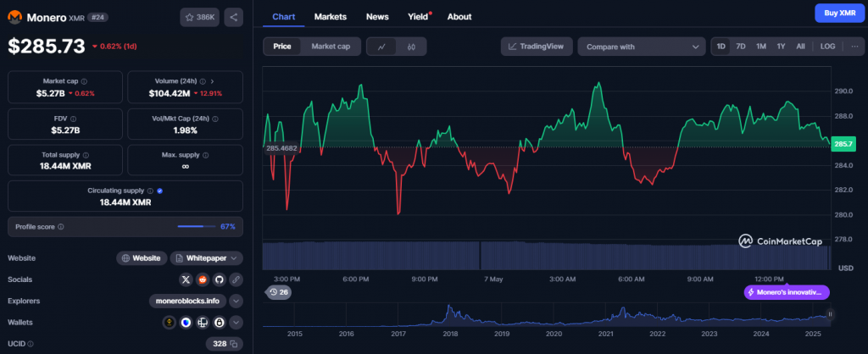The width and height of the screenshot is (868, 354).
Task: Show the Profile score info icon
Action: [x=61, y=227]
